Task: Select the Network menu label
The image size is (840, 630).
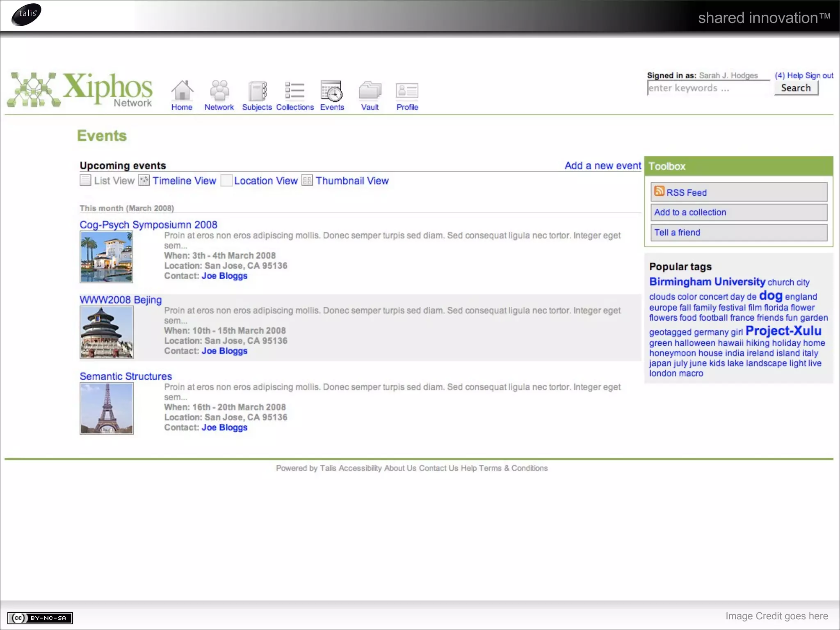Action: pyautogui.click(x=219, y=107)
